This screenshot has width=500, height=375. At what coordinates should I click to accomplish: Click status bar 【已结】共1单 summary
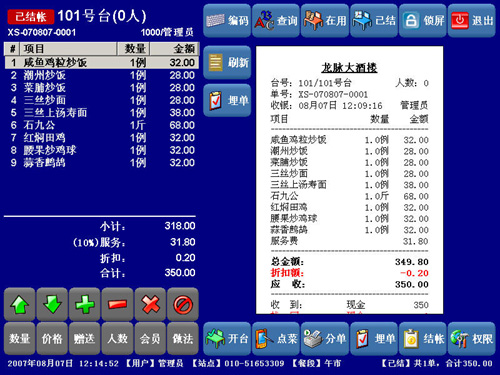[437, 363]
